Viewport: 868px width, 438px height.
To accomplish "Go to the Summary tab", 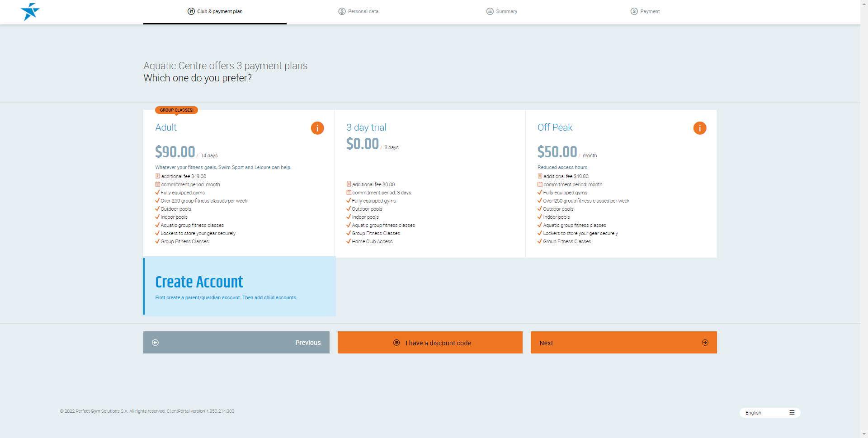I will (x=506, y=11).
